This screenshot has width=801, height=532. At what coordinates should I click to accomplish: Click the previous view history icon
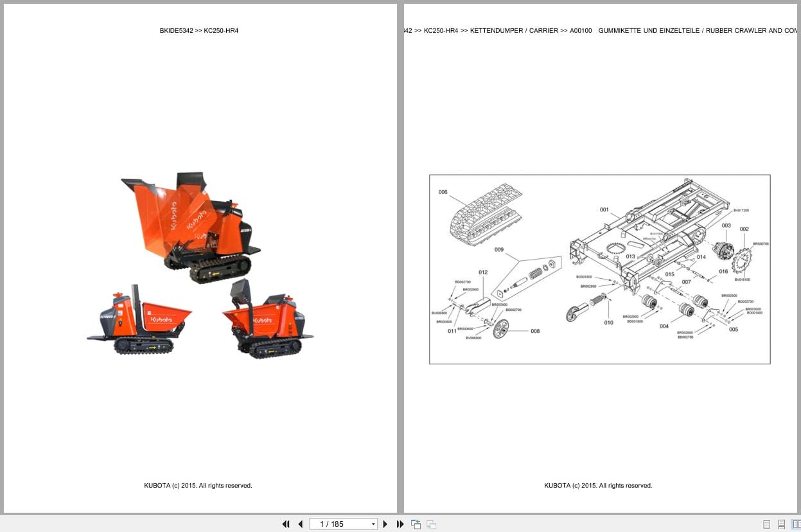coord(416,524)
